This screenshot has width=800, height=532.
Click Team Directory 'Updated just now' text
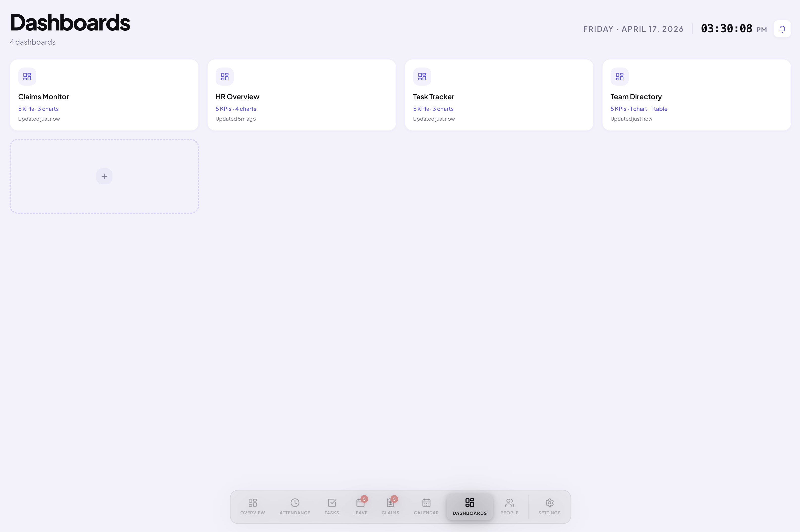pos(631,119)
